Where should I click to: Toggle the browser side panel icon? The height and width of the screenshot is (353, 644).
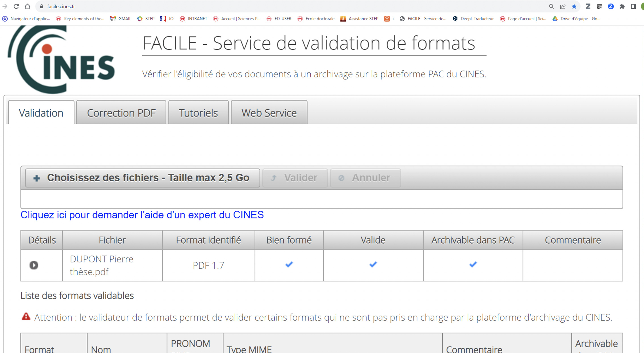coord(633,6)
